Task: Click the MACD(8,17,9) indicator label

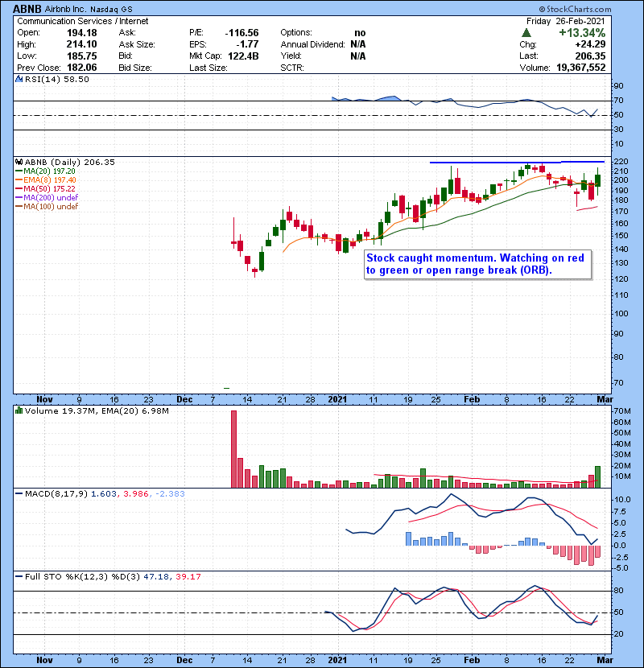Action: pos(56,494)
